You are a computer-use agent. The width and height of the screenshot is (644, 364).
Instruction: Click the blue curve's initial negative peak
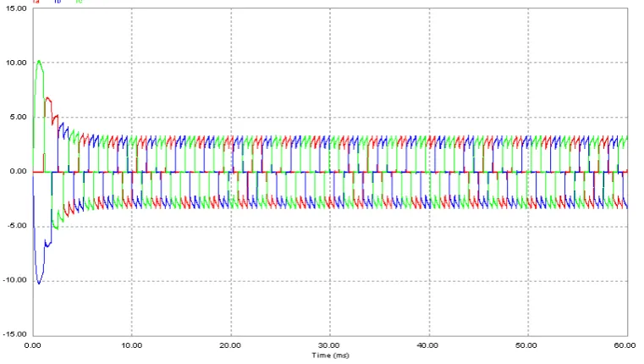(39, 283)
